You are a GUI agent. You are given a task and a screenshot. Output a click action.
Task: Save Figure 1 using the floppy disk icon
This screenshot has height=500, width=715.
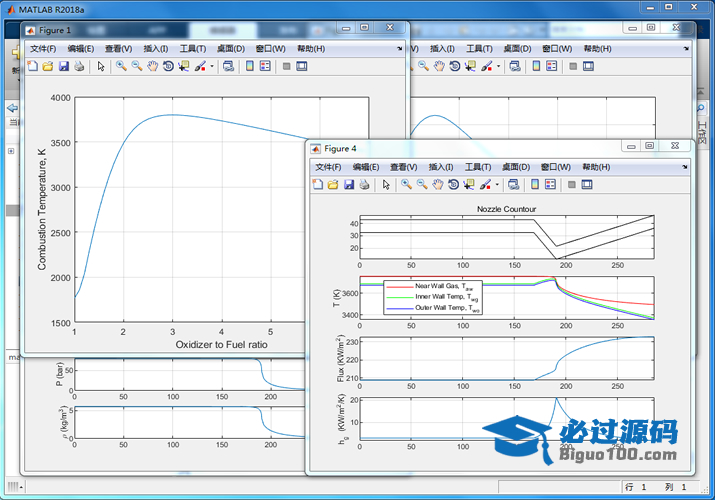[x=64, y=66]
